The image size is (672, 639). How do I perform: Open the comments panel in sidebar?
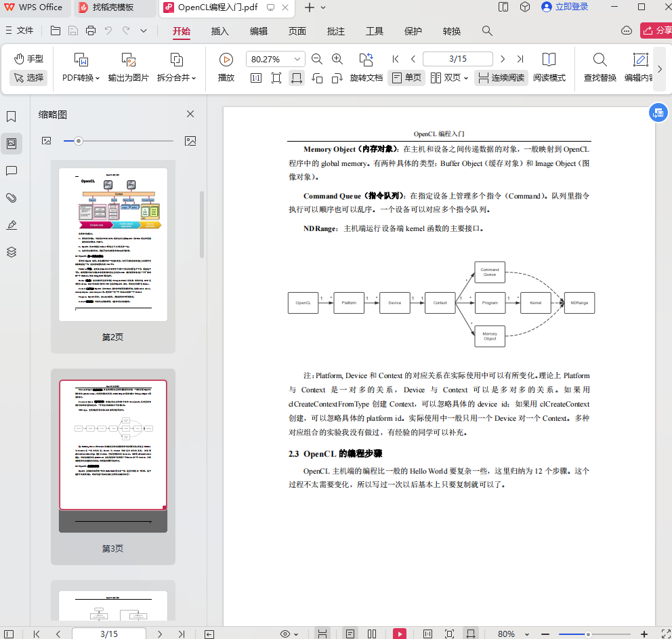tap(11, 171)
